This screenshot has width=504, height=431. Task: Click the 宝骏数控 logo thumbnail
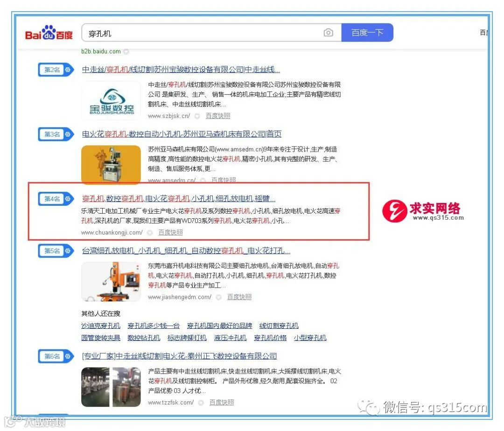pyautogui.click(x=111, y=101)
